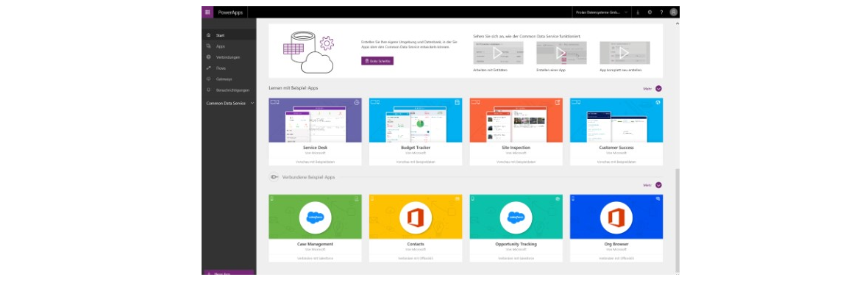
Task: Click the Salesforce logo on Opportunity Tracking
Action: click(516, 217)
